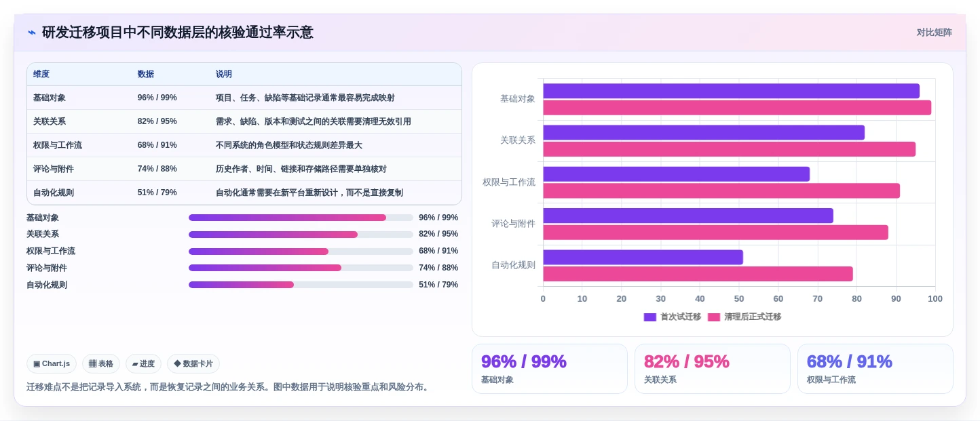The height and width of the screenshot is (421, 980).
Task: Click the 维度 column header
Action: (x=41, y=74)
